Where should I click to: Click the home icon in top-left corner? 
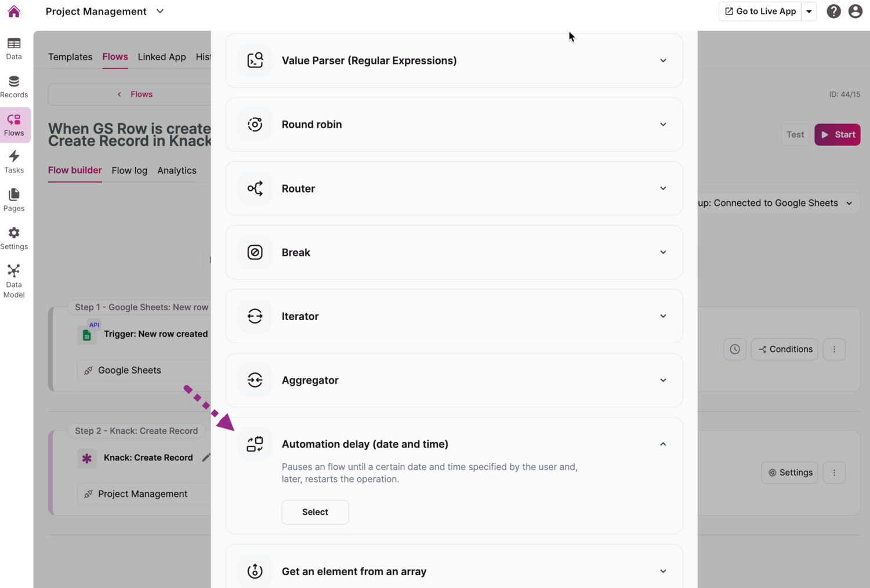(x=14, y=12)
